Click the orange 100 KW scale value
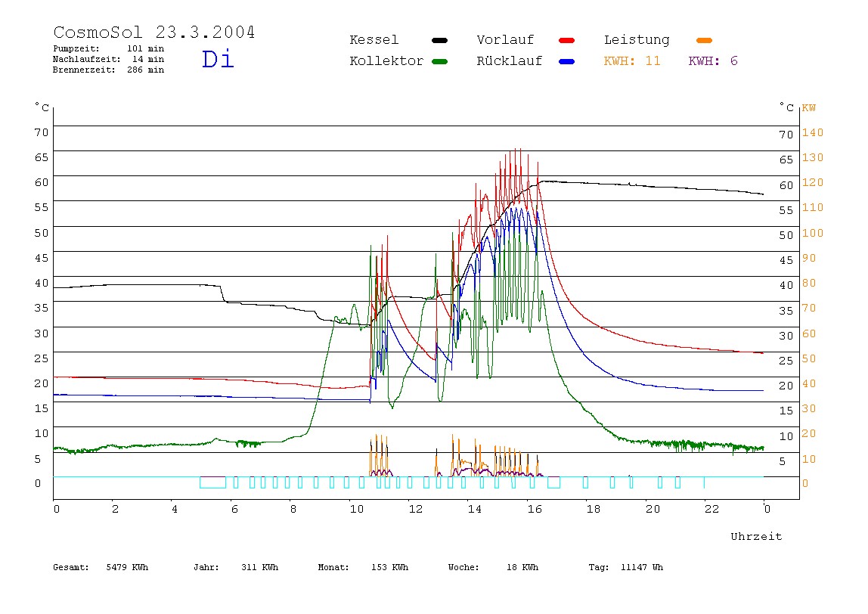868x614 pixels. tap(813, 233)
